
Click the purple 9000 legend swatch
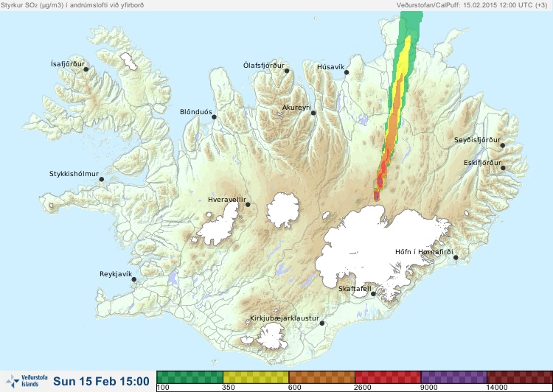tap(453, 377)
